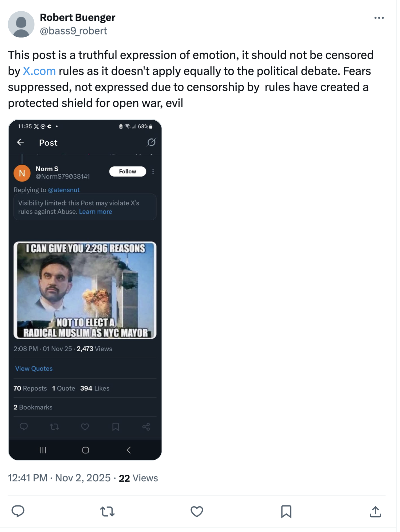The height and width of the screenshot is (532, 400).
Task: Click the back arrow in embedded screenshot
Action: coord(20,142)
